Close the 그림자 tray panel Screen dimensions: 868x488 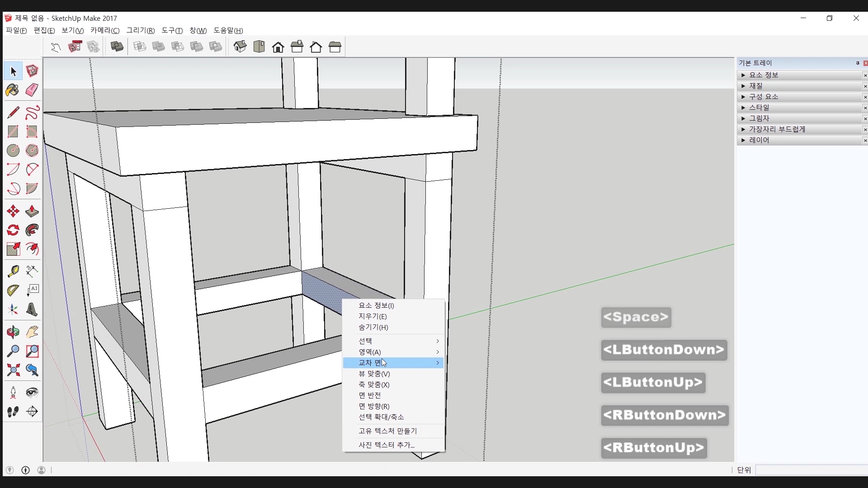(x=865, y=119)
